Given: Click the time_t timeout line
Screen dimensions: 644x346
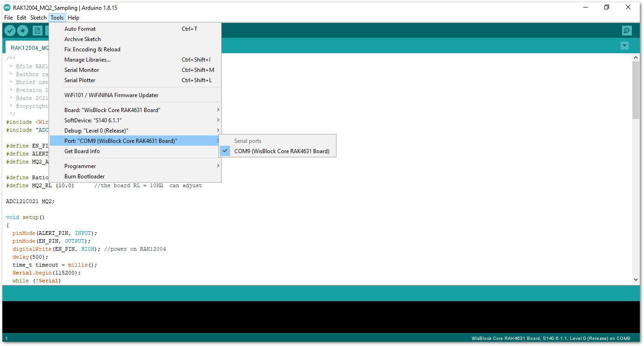Looking at the screenshot, I should (x=55, y=265).
